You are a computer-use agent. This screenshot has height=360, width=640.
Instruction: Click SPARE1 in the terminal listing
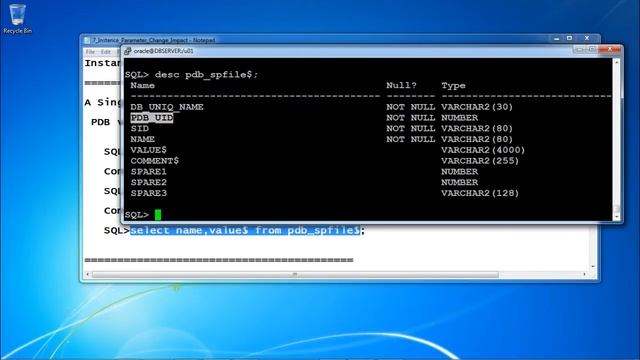pyautogui.click(x=149, y=171)
